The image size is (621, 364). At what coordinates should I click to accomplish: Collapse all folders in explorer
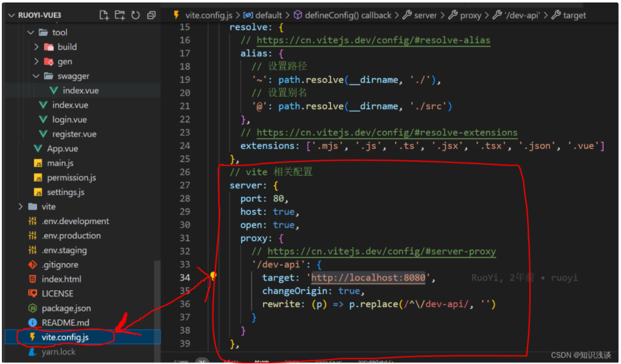click(151, 15)
